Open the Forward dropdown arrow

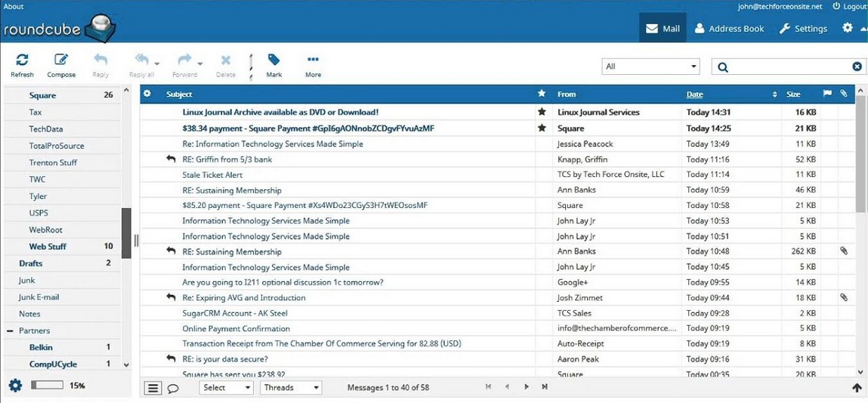pos(200,63)
